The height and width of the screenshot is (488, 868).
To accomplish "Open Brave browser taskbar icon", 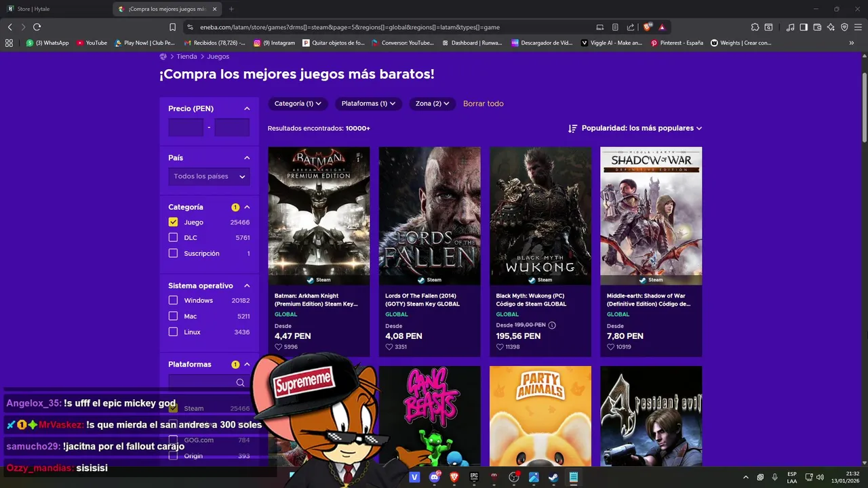I will 454,477.
